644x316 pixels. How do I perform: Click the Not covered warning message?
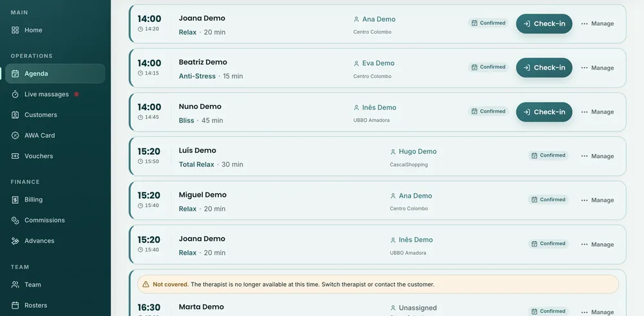(x=378, y=284)
